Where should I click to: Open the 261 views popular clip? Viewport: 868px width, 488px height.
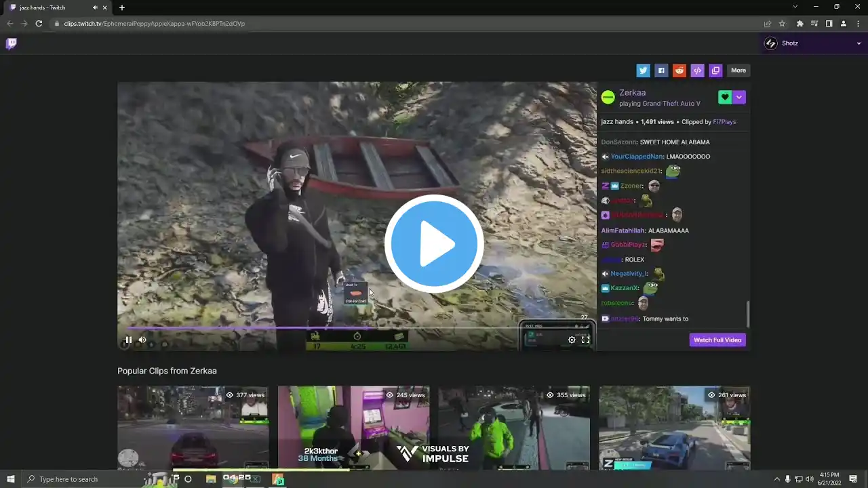click(x=675, y=427)
